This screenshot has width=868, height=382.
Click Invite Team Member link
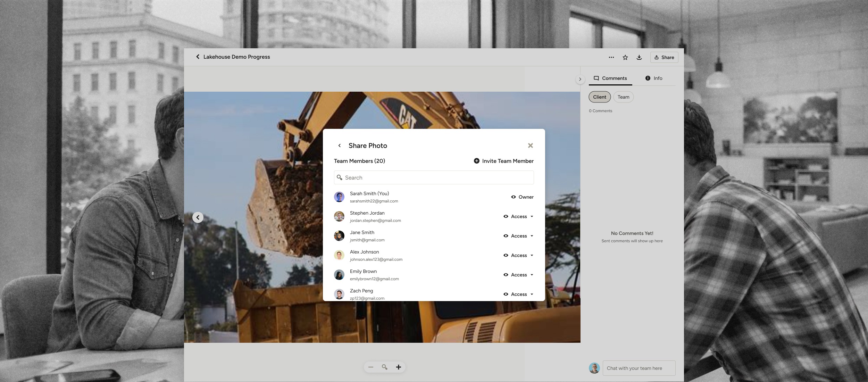pos(503,161)
